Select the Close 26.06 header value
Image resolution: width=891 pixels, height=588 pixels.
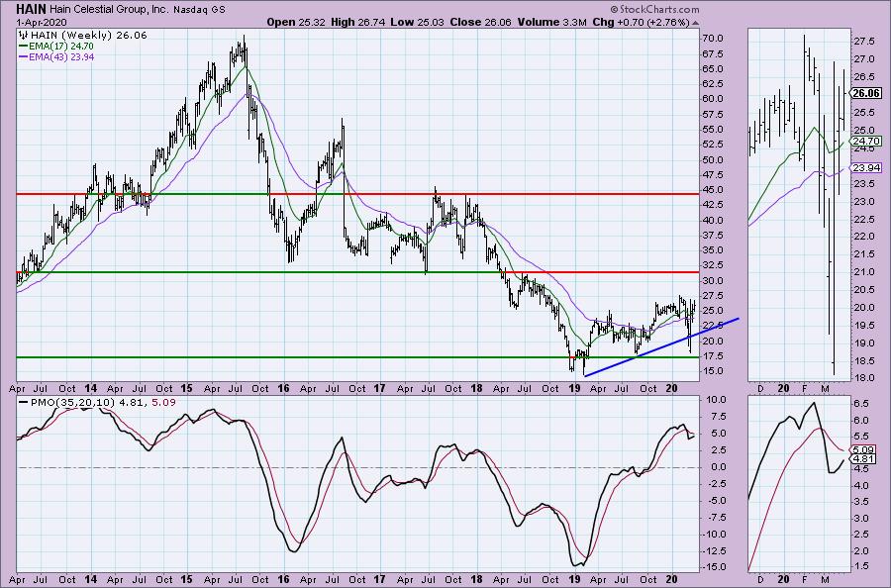tap(480, 22)
